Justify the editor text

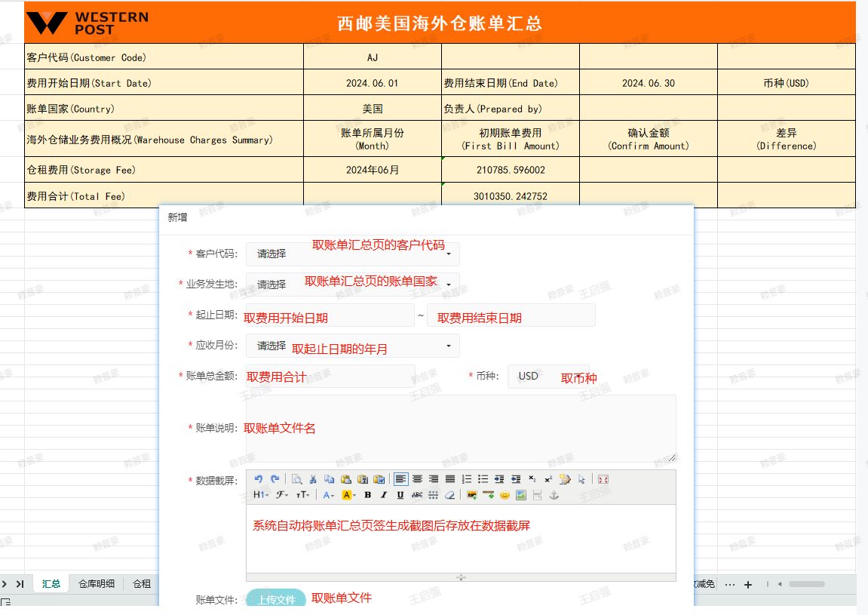coord(450,479)
